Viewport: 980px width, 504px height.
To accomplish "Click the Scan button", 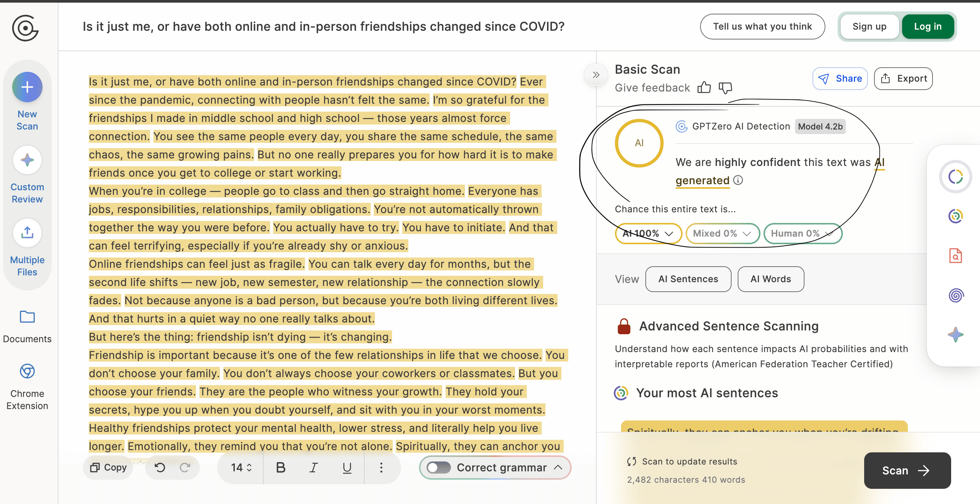I will 907,470.
